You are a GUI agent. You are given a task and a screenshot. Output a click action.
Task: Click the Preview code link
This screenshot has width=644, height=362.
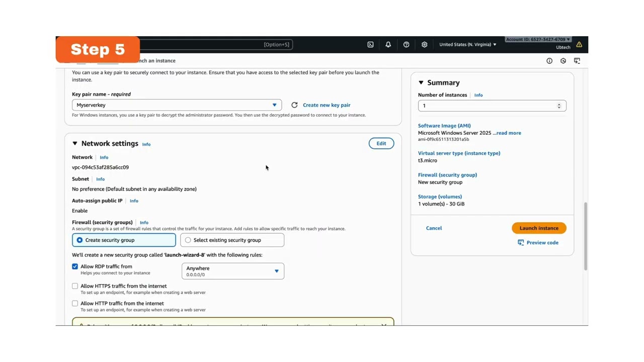[542, 243]
